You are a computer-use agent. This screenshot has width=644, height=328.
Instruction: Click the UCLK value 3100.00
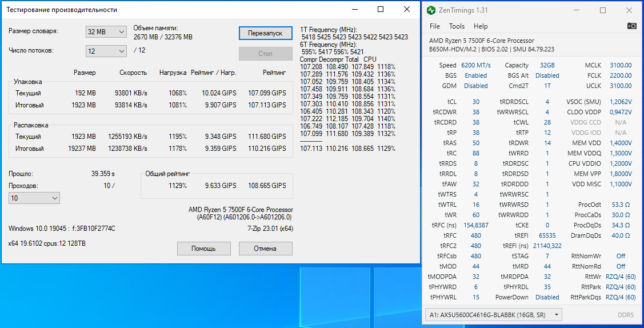[621, 86]
